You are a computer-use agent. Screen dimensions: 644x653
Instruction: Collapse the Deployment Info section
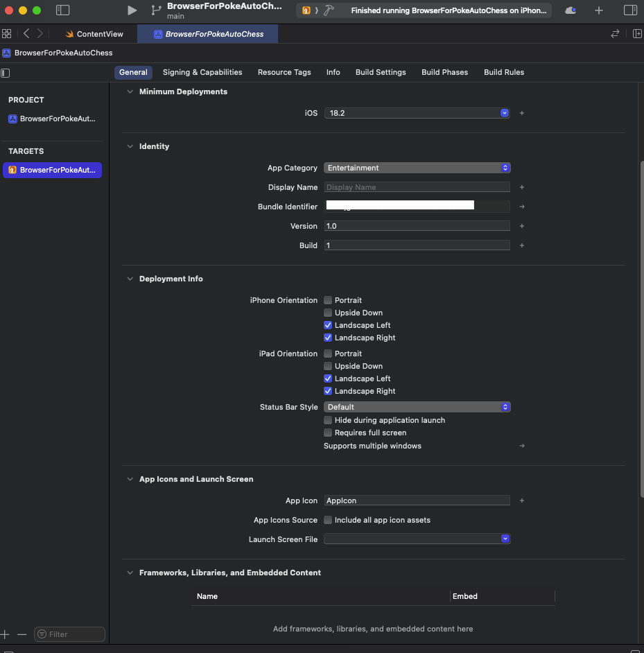click(130, 279)
